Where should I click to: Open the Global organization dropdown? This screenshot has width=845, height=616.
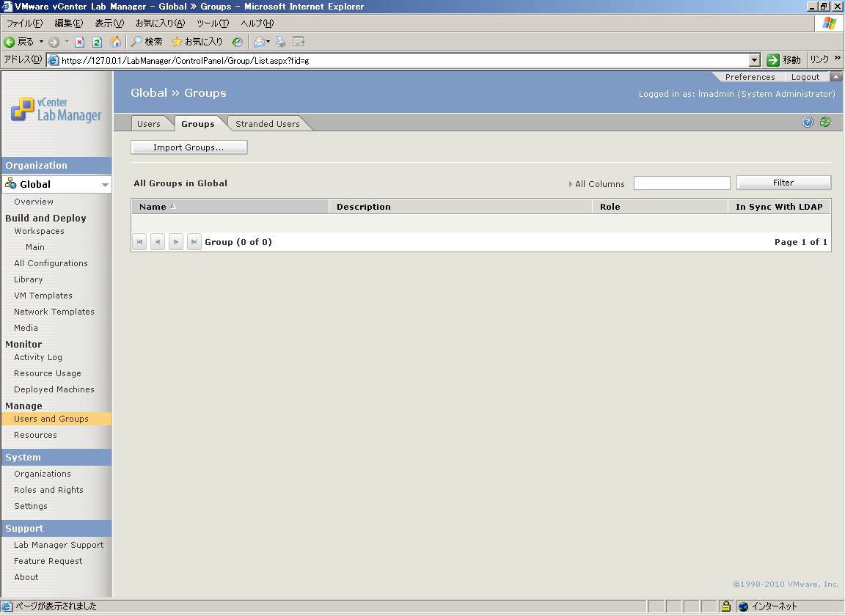(105, 185)
